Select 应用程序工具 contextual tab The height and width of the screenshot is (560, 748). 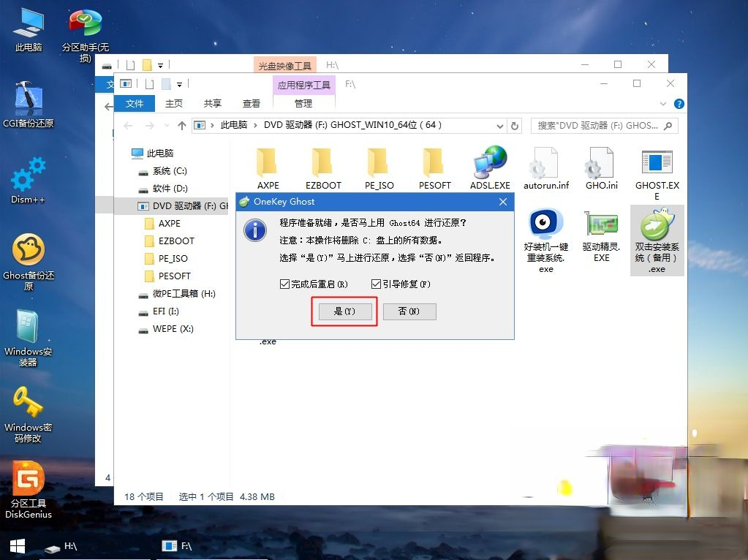304,85
